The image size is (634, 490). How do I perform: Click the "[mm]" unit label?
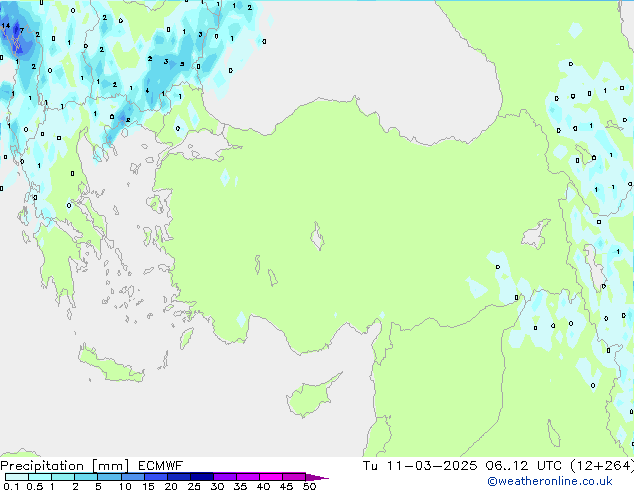(x=110, y=466)
